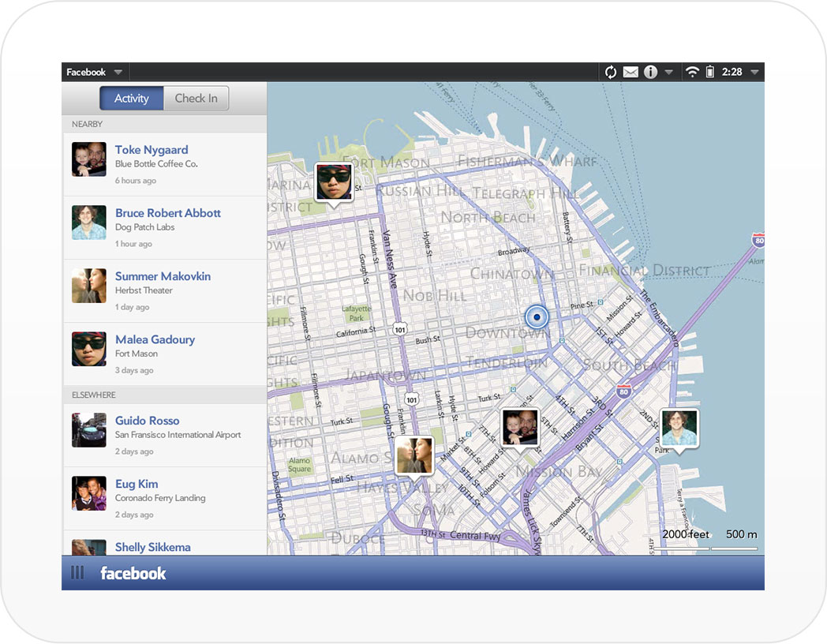Select the two-women photo pin near Hayes Valley

pyautogui.click(x=414, y=455)
